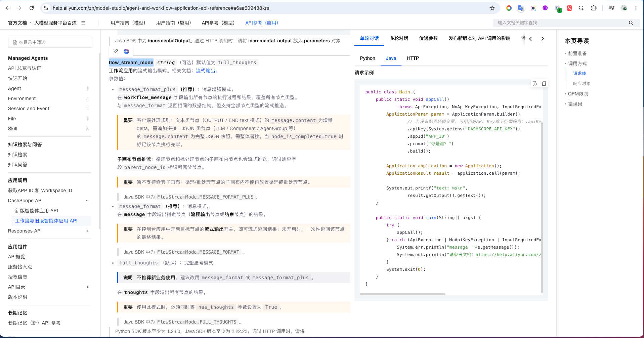644x338 pixels.
Task: Expand the File sidebar section
Action: coord(87,119)
